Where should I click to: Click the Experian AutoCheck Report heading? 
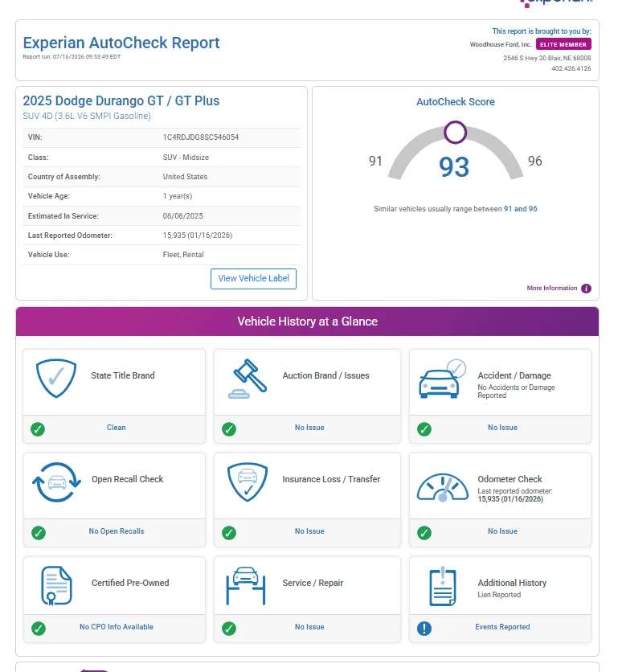pyautogui.click(x=121, y=43)
